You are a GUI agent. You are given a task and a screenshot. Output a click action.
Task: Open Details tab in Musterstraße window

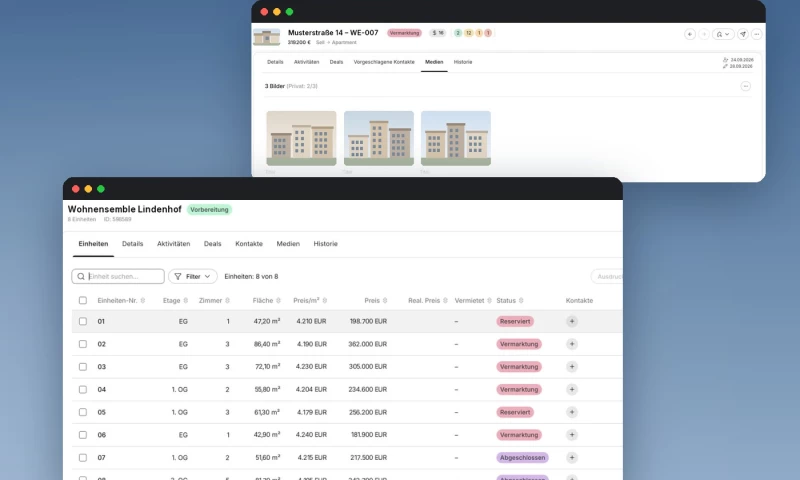[x=275, y=62]
